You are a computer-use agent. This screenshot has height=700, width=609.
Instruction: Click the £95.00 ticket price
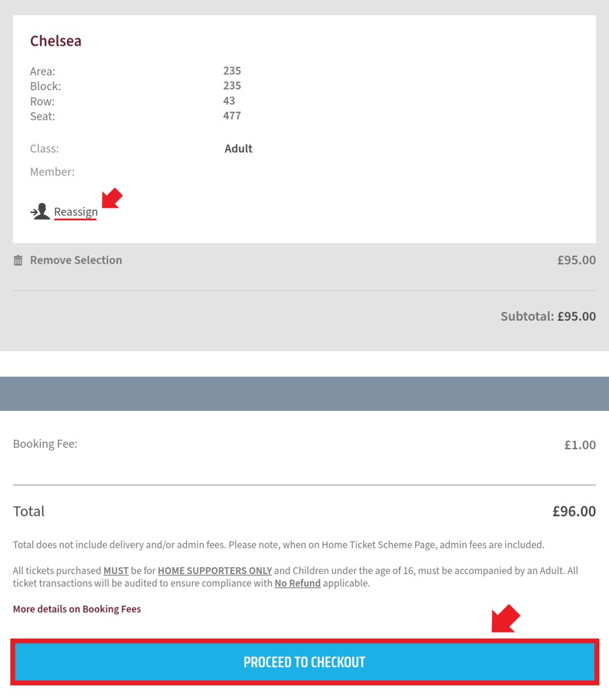coord(576,261)
